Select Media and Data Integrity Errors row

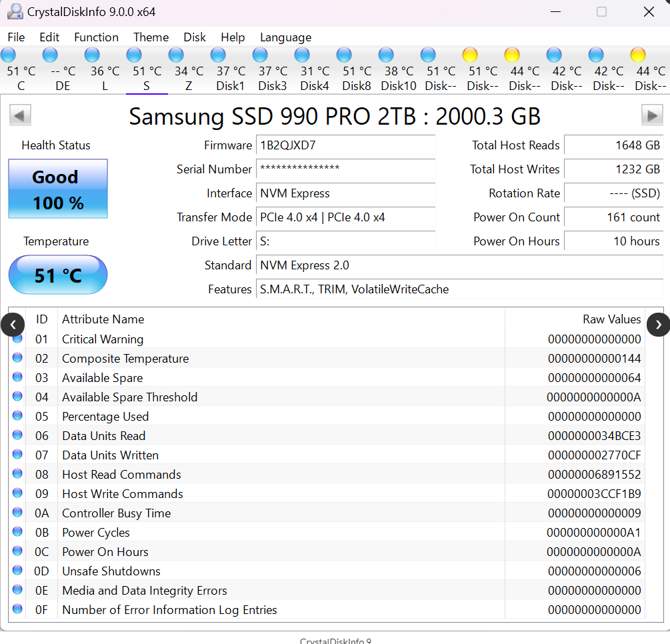pyautogui.click(x=327, y=590)
